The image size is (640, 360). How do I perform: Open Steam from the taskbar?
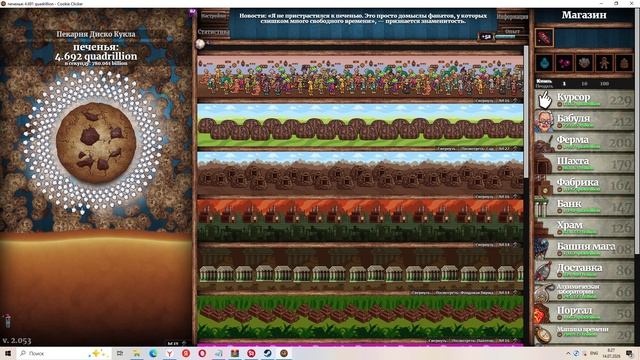coord(267,353)
